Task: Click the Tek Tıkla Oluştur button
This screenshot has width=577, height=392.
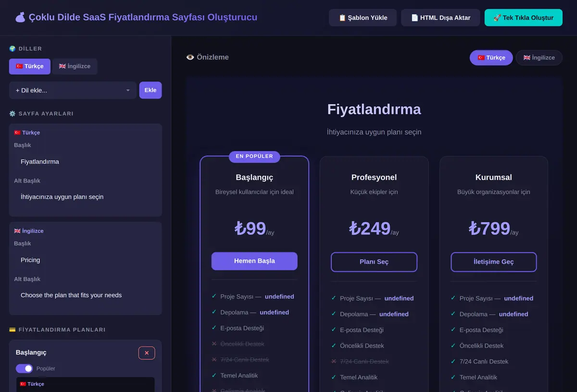Action: tap(523, 18)
